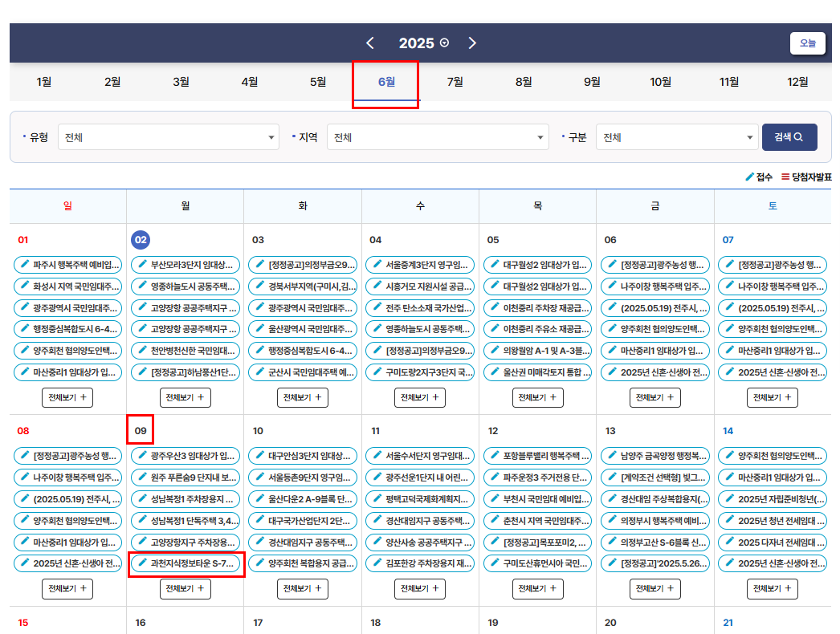Switch to the 1월 month tab

click(44, 82)
